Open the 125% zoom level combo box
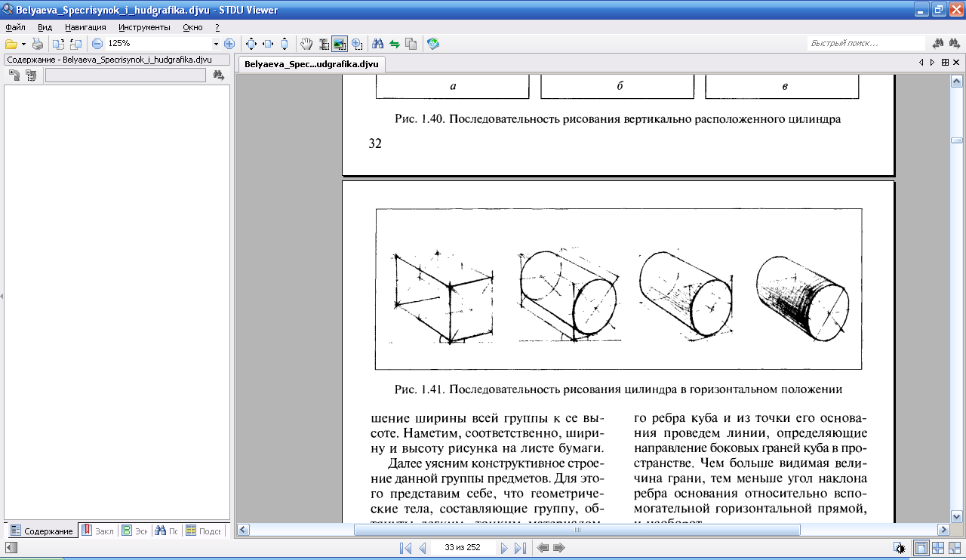 (162, 44)
